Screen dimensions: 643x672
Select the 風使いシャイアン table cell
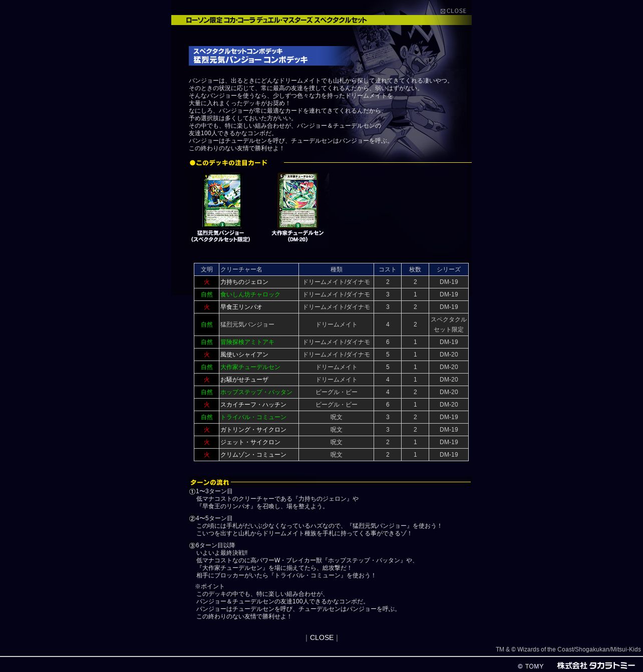[x=259, y=355]
